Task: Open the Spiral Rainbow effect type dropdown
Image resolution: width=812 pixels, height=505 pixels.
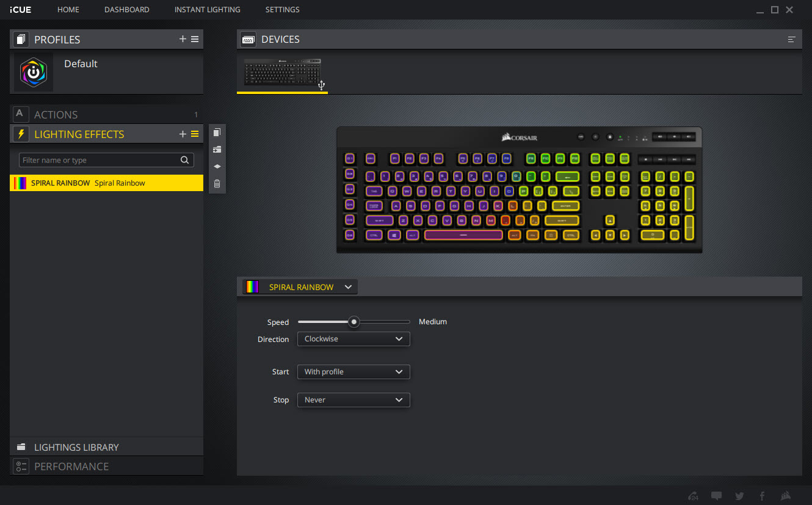Action: point(300,286)
